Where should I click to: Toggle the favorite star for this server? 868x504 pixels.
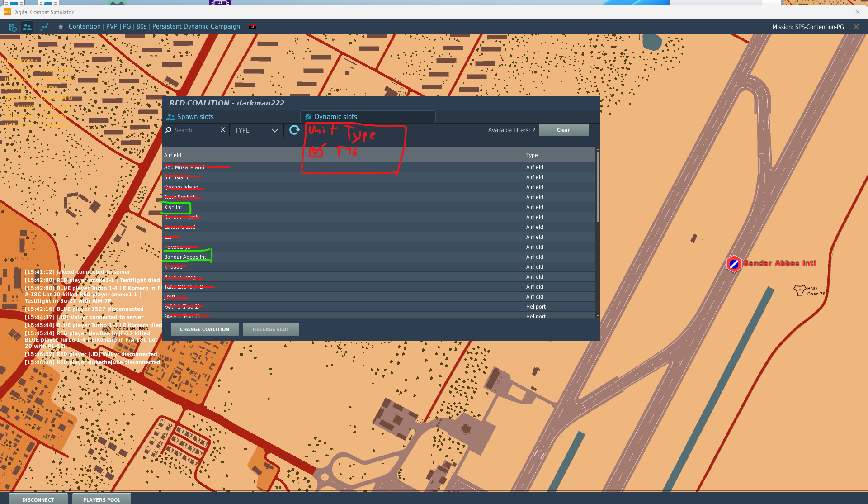[61, 27]
